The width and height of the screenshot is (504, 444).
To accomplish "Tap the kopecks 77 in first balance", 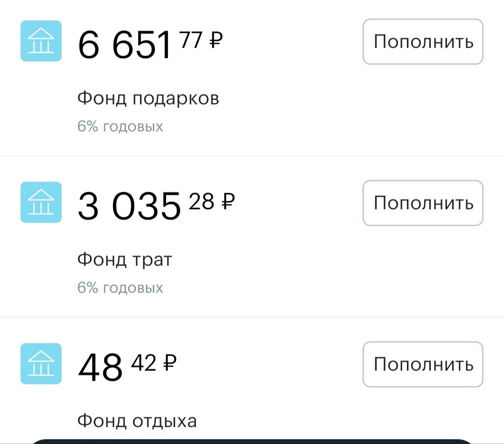I will point(191,40).
